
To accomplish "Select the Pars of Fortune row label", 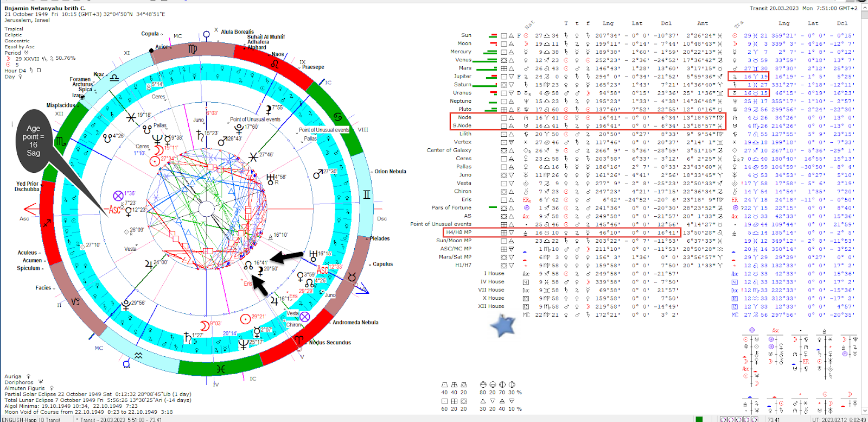I will pos(451,208).
